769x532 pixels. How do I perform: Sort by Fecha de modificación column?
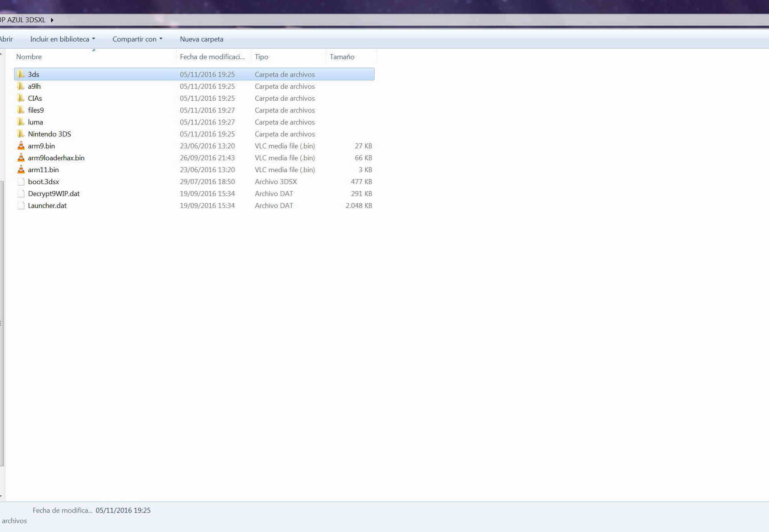coord(212,57)
